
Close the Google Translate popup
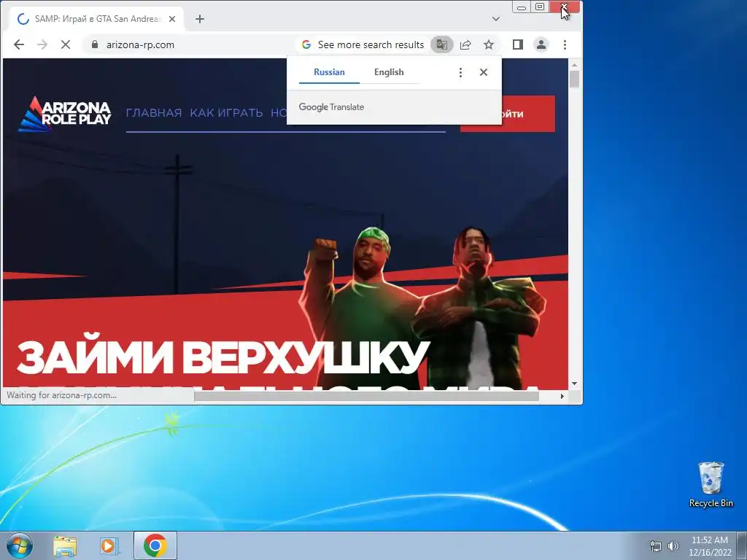click(484, 72)
